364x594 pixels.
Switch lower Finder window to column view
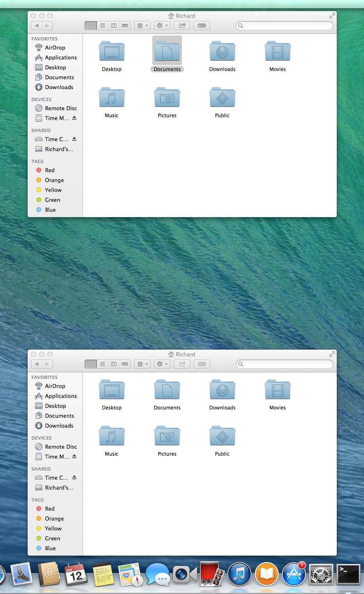point(113,364)
